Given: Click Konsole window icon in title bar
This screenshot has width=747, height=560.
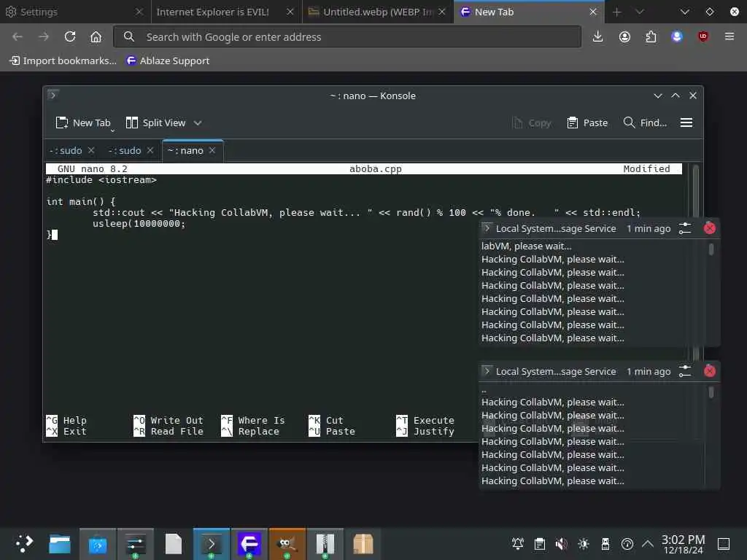Looking at the screenshot, I should [x=53, y=96].
